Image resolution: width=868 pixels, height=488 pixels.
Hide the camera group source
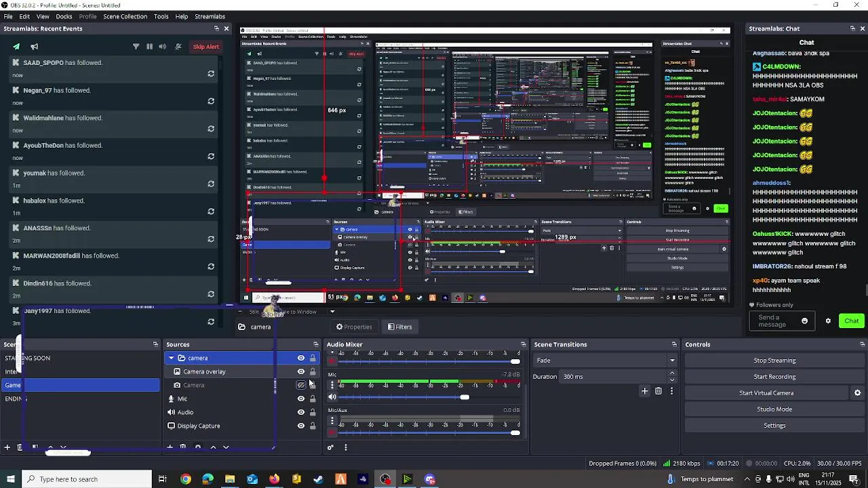click(301, 358)
